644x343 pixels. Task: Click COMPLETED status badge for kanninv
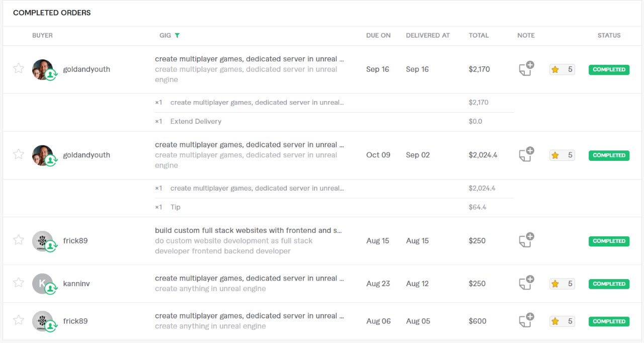click(x=609, y=284)
